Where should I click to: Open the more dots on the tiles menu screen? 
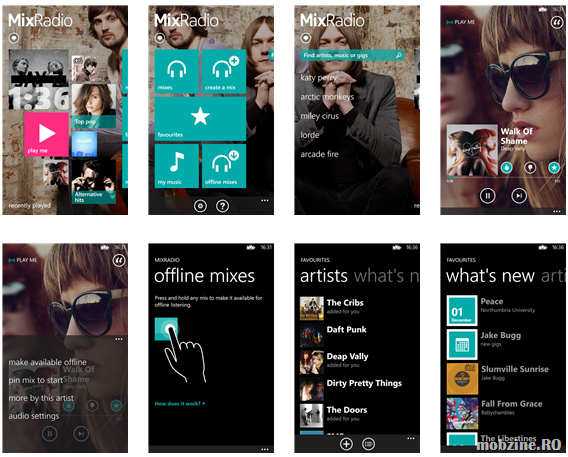tap(265, 200)
